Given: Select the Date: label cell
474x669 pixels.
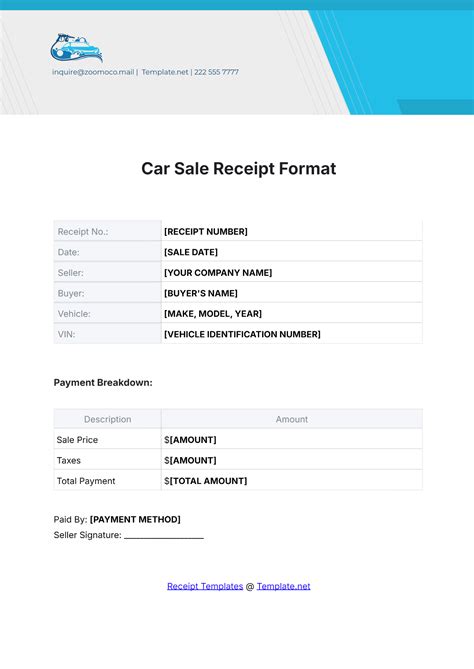Looking at the screenshot, I should [108, 251].
